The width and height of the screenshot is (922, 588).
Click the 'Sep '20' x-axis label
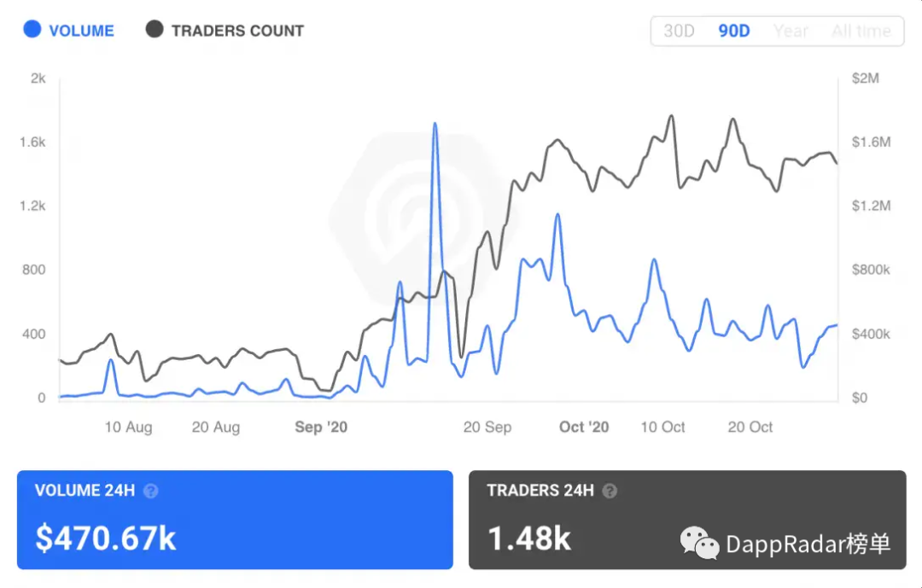[x=321, y=427]
